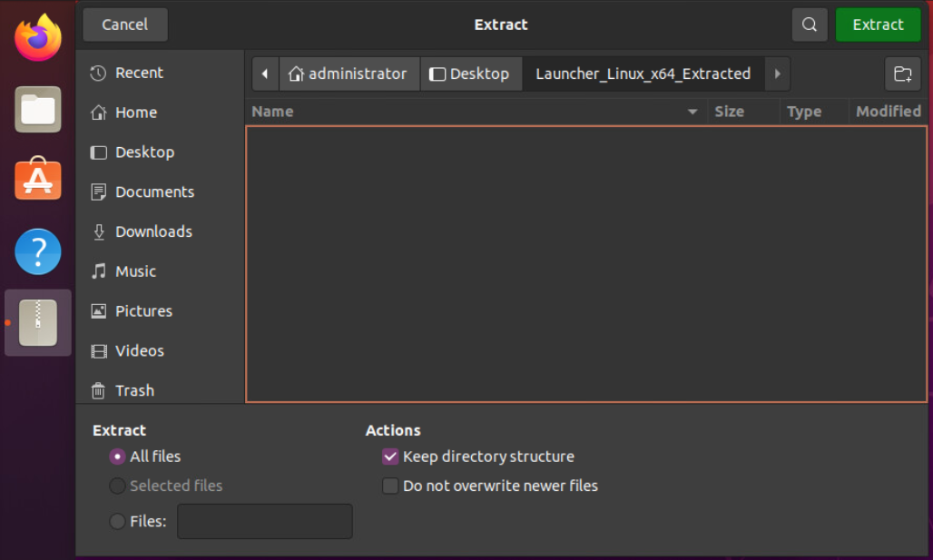
Task: Open the Trash location in the sidebar
Action: [133, 390]
